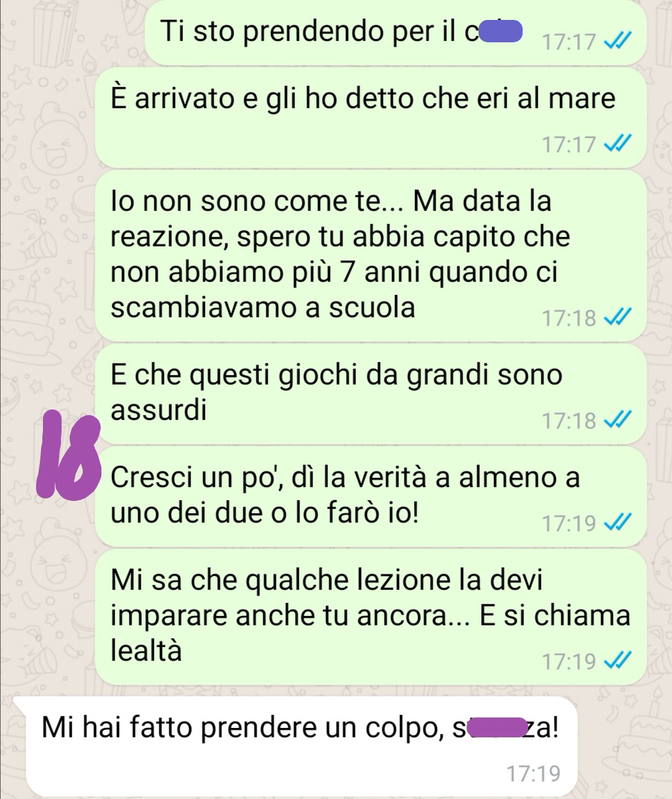This screenshot has height=799, width=672.
Task: Select the 'E che questi giochi da grandi' message
Action: pyautogui.click(x=371, y=393)
